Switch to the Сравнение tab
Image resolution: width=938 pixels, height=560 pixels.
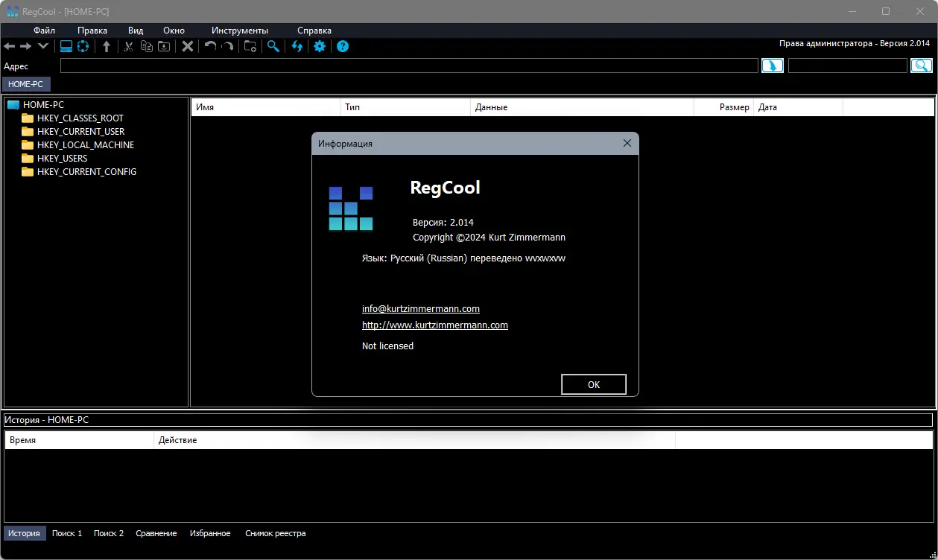coord(156,533)
